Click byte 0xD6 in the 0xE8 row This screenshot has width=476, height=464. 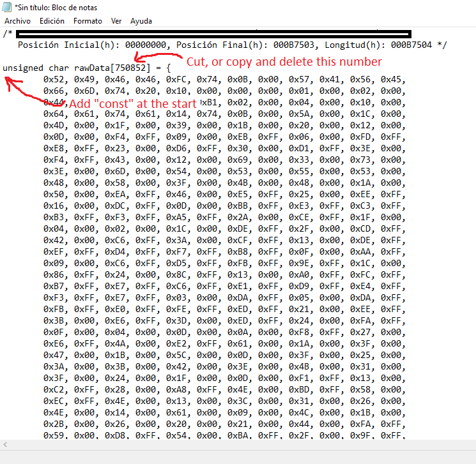[176, 149]
